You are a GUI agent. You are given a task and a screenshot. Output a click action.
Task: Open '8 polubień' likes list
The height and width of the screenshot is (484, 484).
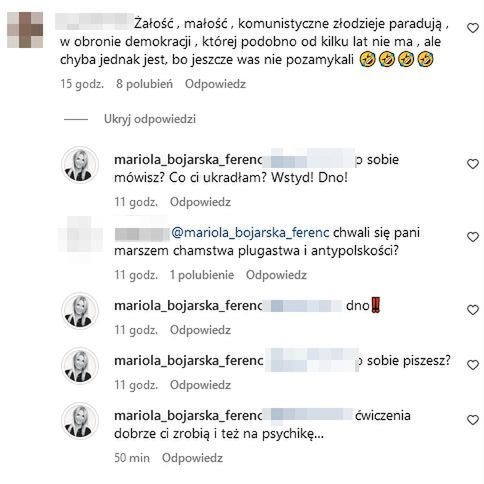(x=144, y=84)
